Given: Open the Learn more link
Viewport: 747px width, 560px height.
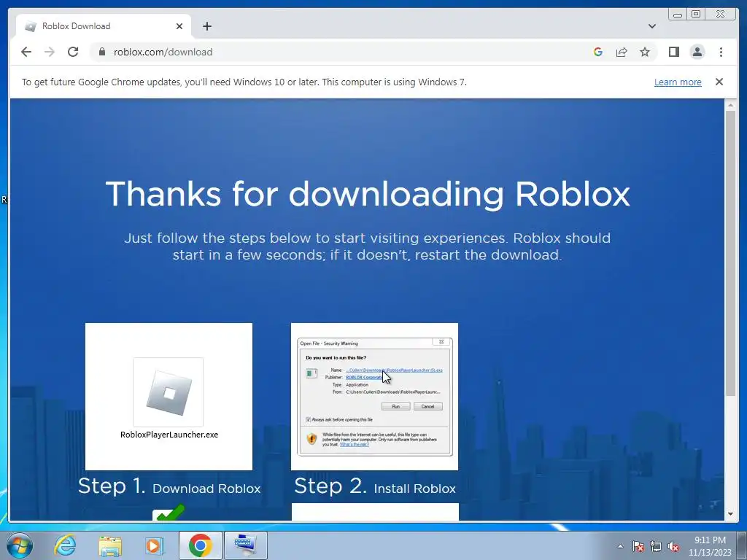Looking at the screenshot, I should (678, 82).
